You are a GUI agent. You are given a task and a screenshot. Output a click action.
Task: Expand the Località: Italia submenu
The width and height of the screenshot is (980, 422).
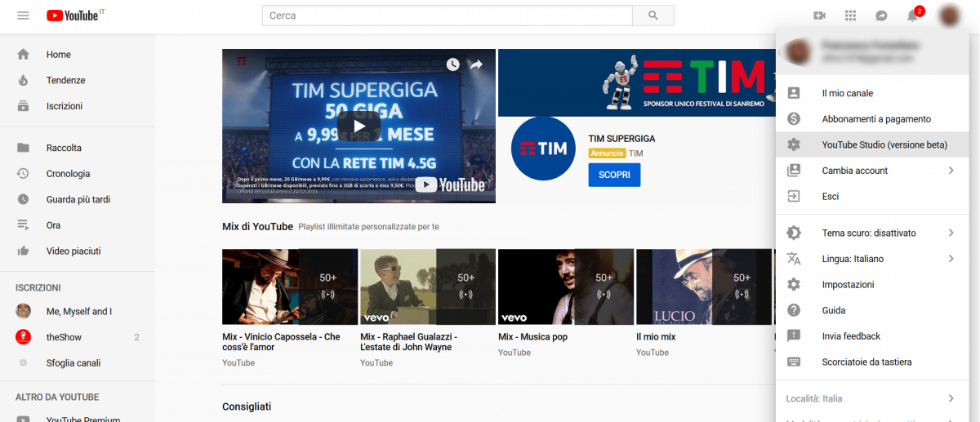coord(951,398)
